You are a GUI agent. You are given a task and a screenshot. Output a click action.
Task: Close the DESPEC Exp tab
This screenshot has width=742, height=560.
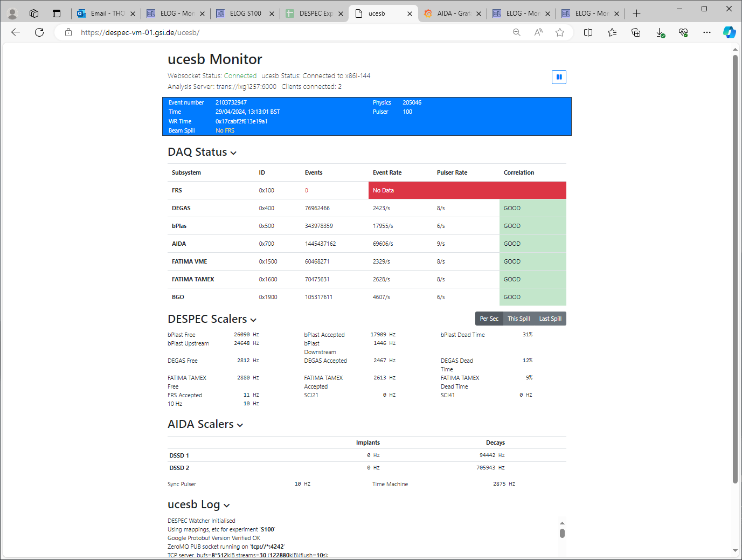click(341, 13)
